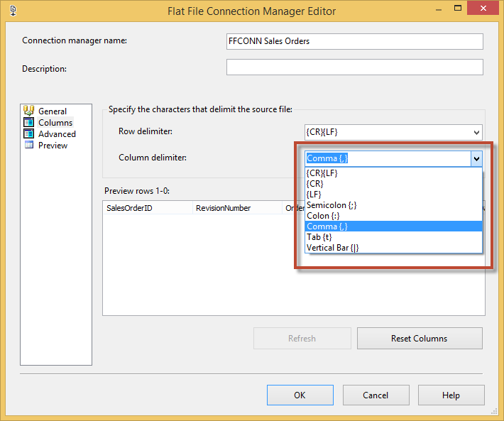Click the OK button
Screen dimensions: 504x421
[300, 395]
